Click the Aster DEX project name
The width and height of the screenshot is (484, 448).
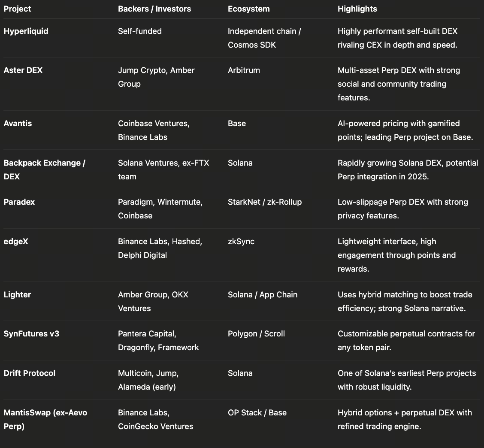(23, 70)
